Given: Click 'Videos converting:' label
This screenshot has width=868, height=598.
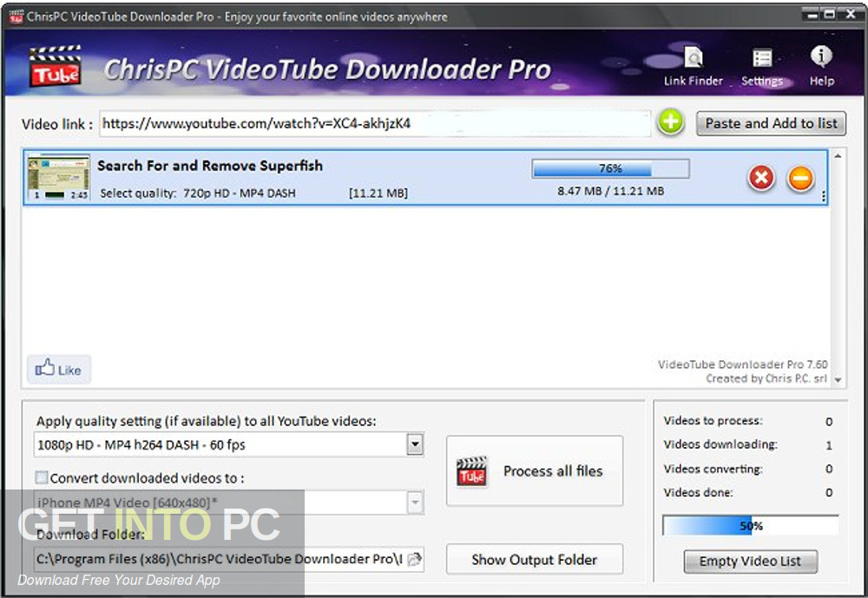Looking at the screenshot, I should pyautogui.click(x=713, y=469).
